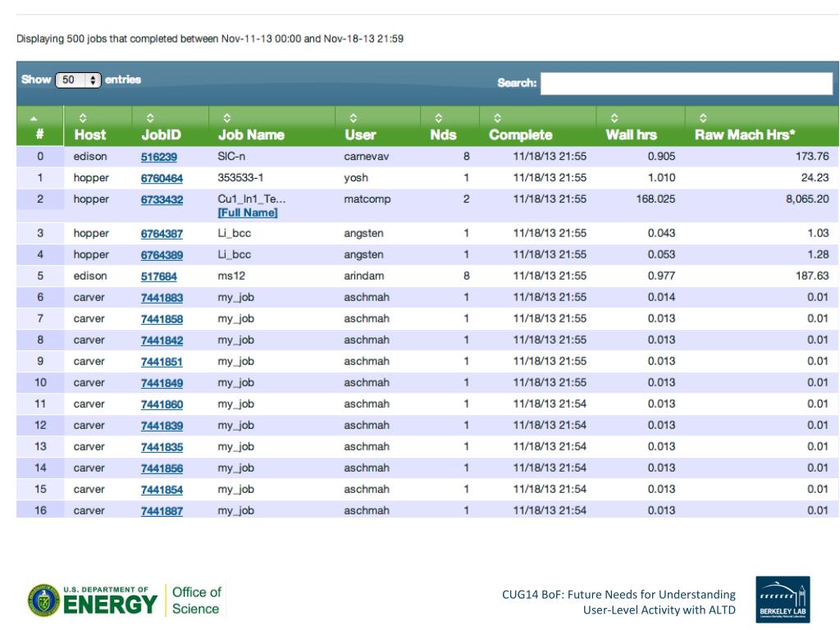Open job ID 7441883 link

pyautogui.click(x=162, y=298)
